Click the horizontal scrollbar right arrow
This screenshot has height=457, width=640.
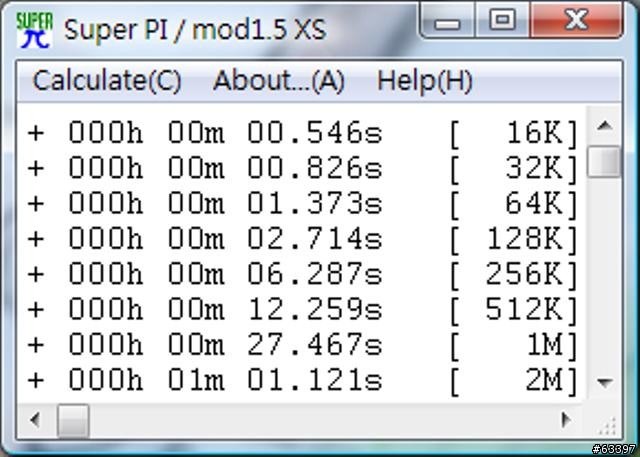point(566,420)
